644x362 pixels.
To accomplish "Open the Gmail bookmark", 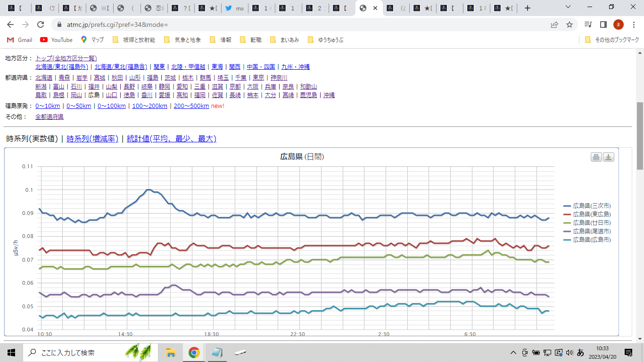I will (x=20, y=40).
